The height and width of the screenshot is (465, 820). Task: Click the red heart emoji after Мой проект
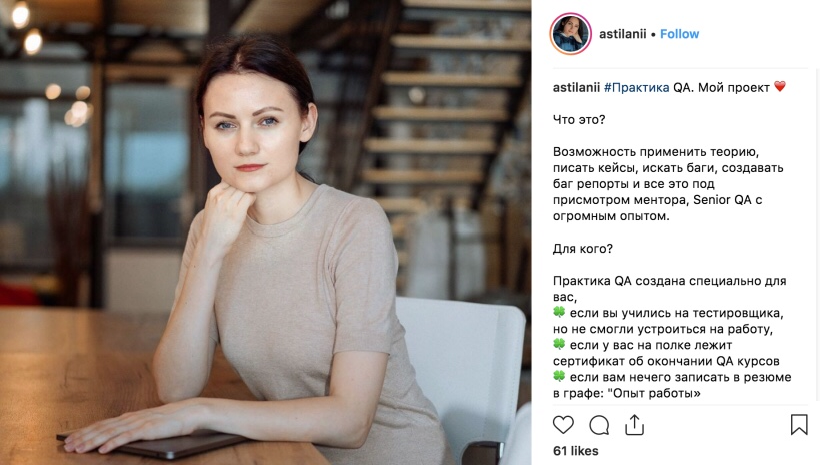pyautogui.click(x=780, y=86)
